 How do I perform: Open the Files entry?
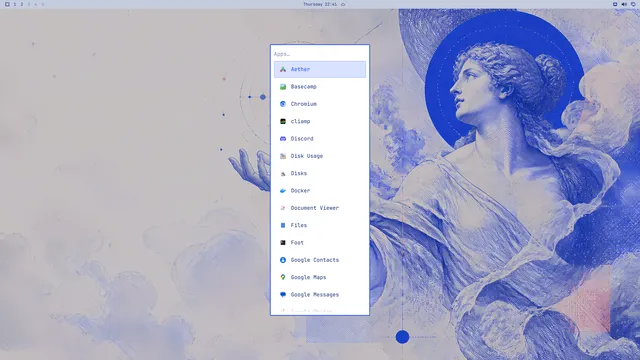point(320,225)
